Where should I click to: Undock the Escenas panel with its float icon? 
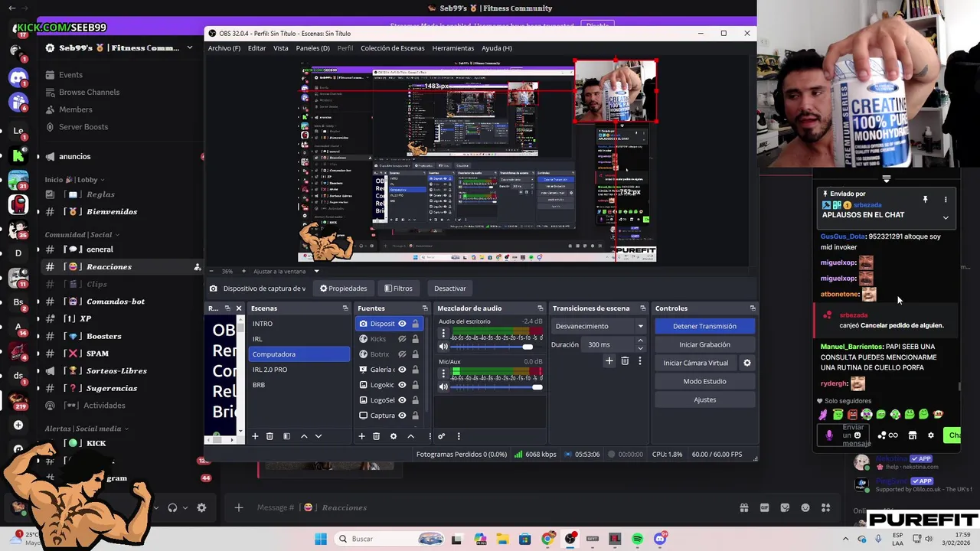[x=345, y=308]
